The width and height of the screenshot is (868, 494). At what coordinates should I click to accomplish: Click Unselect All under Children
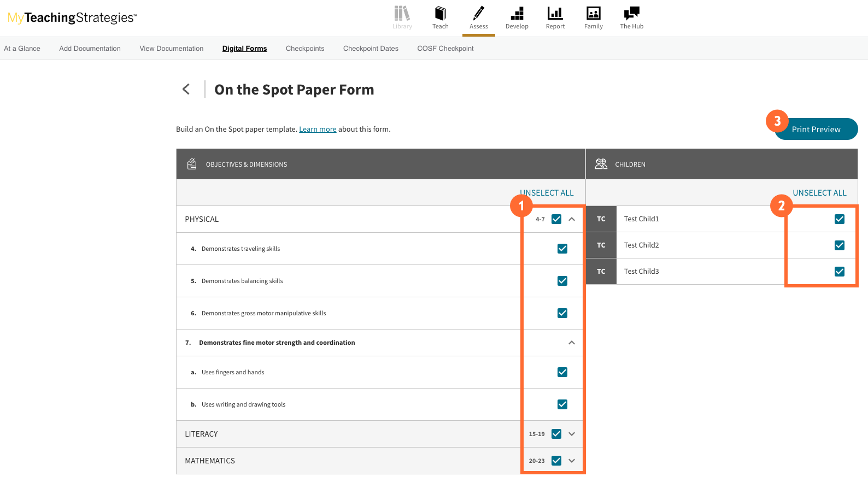[819, 193]
